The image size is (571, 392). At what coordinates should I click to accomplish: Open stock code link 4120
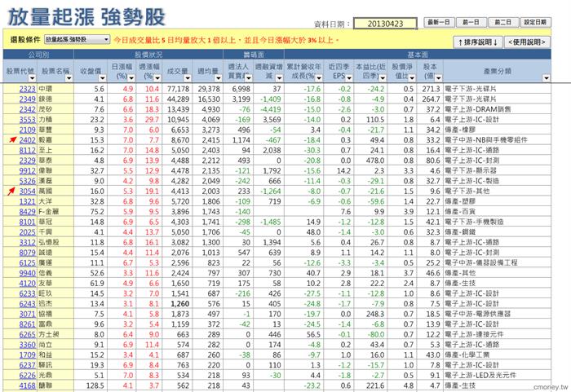27,283
